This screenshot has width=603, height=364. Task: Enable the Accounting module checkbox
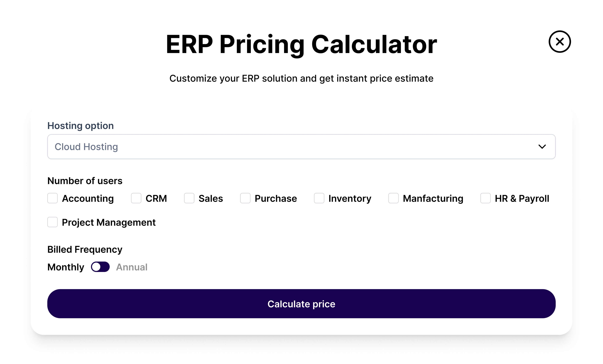pyautogui.click(x=52, y=198)
